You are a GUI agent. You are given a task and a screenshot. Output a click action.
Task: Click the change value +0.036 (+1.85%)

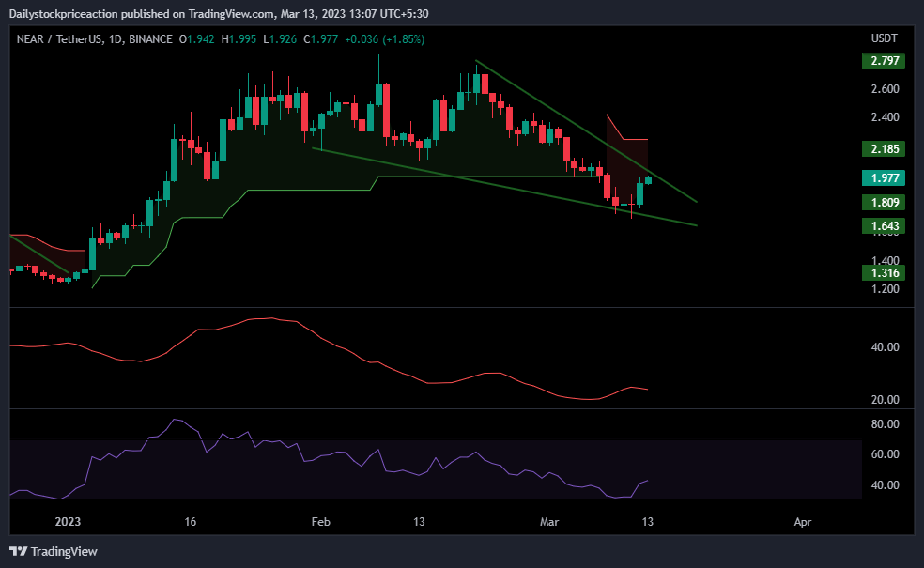[384, 39]
